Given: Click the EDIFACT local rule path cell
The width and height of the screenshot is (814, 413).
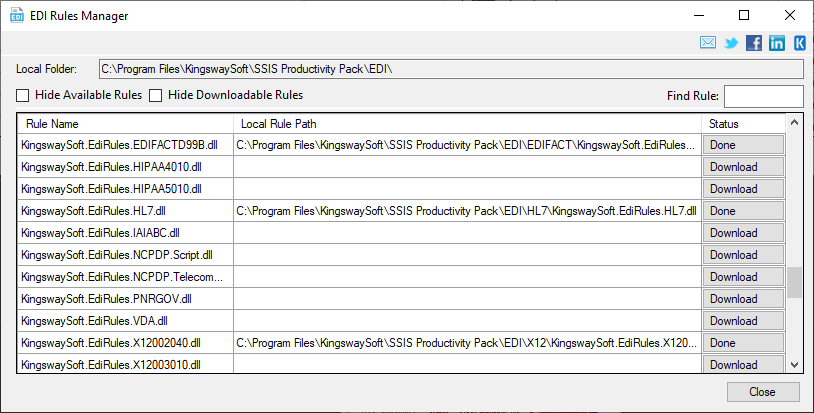Looking at the screenshot, I should click(467, 145).
